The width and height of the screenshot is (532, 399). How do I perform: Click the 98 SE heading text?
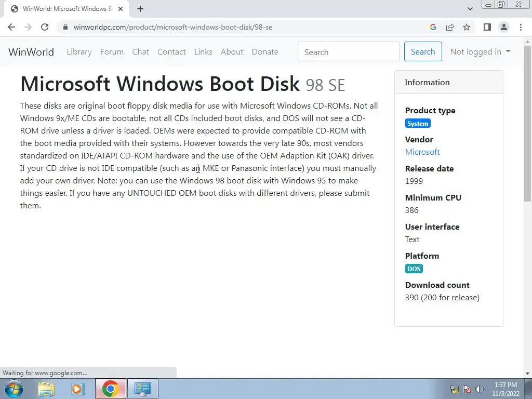(x=325, y=85)
